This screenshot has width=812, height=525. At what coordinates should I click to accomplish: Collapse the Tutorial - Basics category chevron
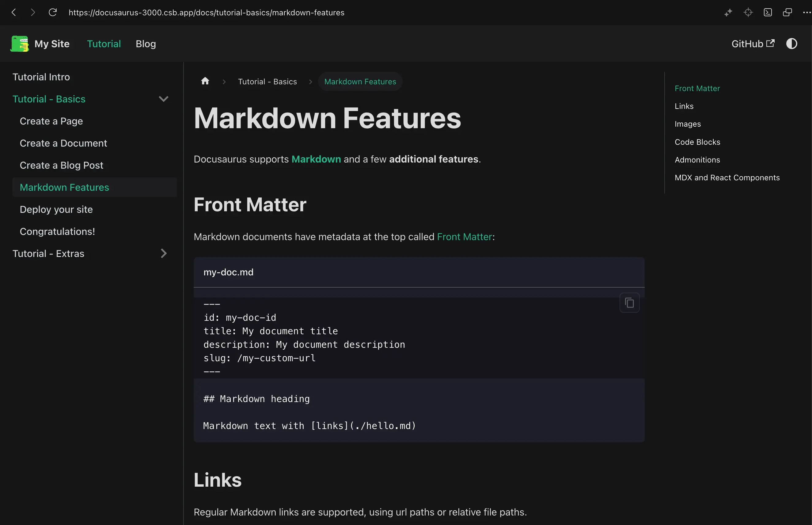[164, 99]
